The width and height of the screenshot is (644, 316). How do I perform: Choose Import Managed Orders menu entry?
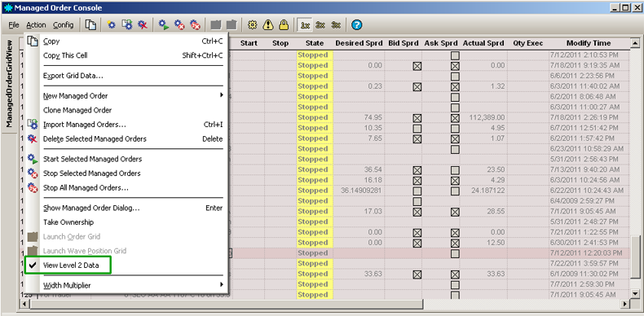pos(126,125)
